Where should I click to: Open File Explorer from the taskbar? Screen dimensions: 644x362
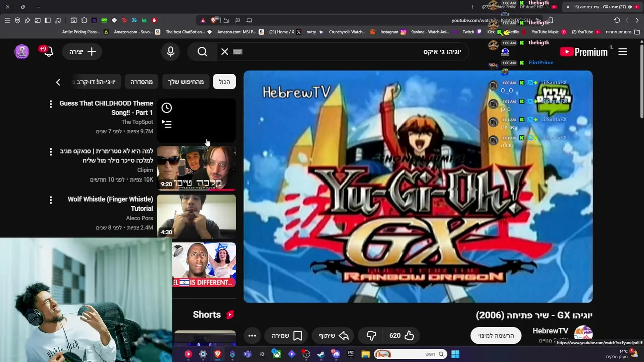366,354
